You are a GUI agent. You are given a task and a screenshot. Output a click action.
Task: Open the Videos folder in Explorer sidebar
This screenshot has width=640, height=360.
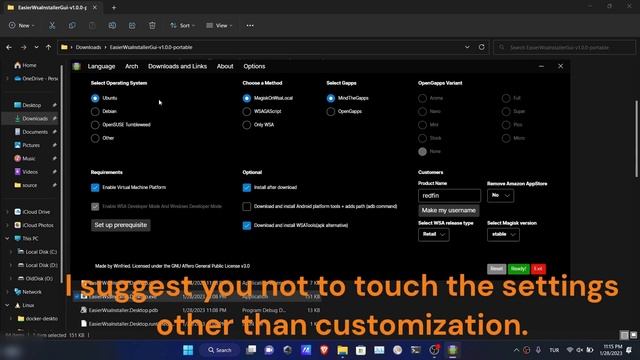pyautogui.click(x=30, y=172)
